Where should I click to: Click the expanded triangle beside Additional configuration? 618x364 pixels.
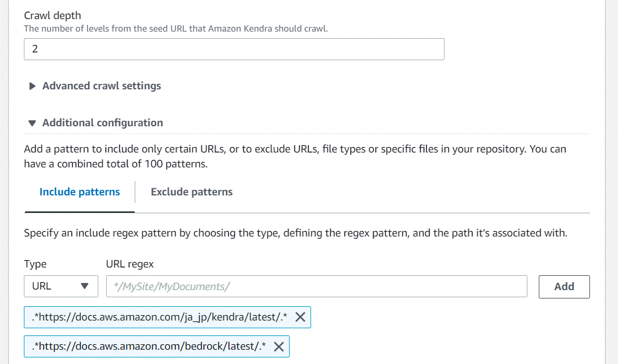[x=32, y=123]
